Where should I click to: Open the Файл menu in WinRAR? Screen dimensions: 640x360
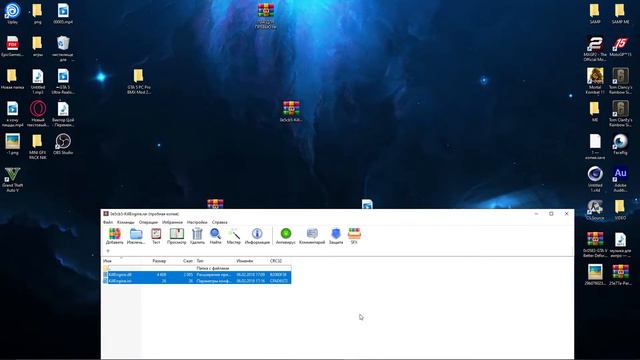pyautogui.click(x=108, y=222)
